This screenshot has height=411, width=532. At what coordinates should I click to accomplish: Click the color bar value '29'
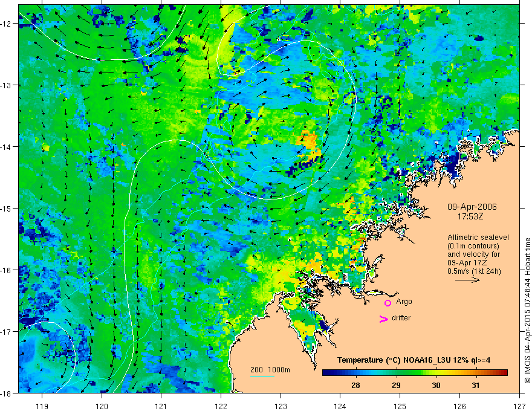point(396,385)
